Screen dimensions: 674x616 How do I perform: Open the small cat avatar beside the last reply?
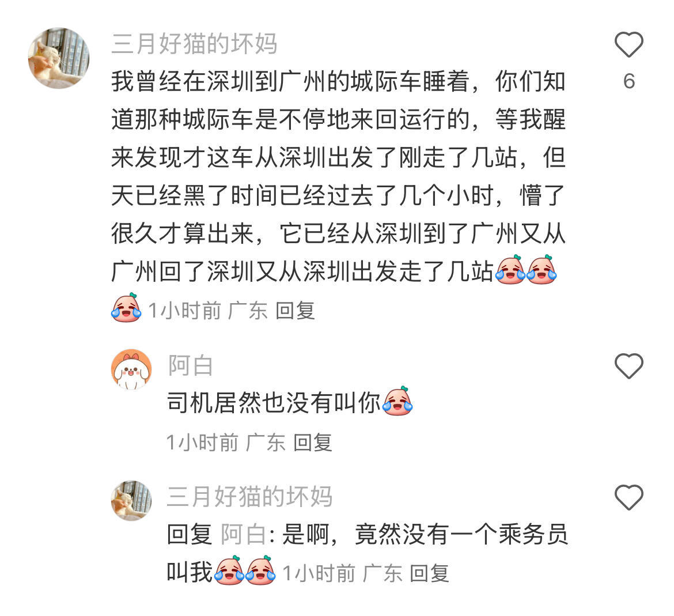pyautogui.click(x=131, y=500)
